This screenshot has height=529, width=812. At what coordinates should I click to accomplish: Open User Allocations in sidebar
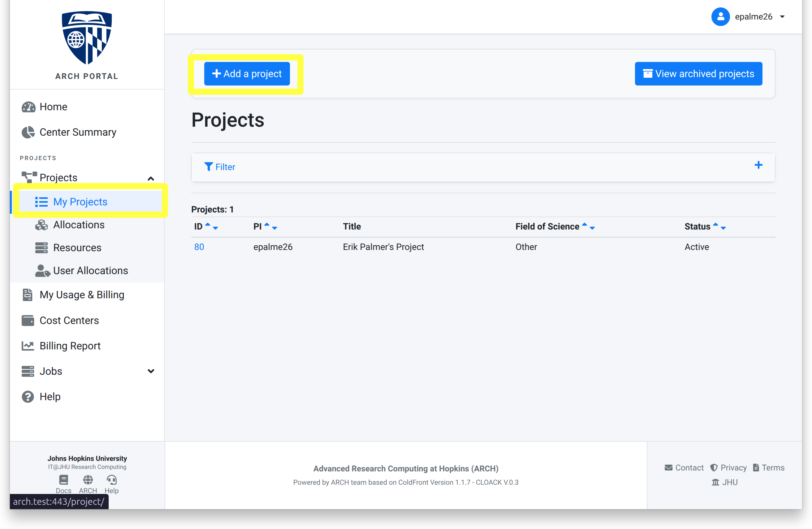tap(90, 270)
